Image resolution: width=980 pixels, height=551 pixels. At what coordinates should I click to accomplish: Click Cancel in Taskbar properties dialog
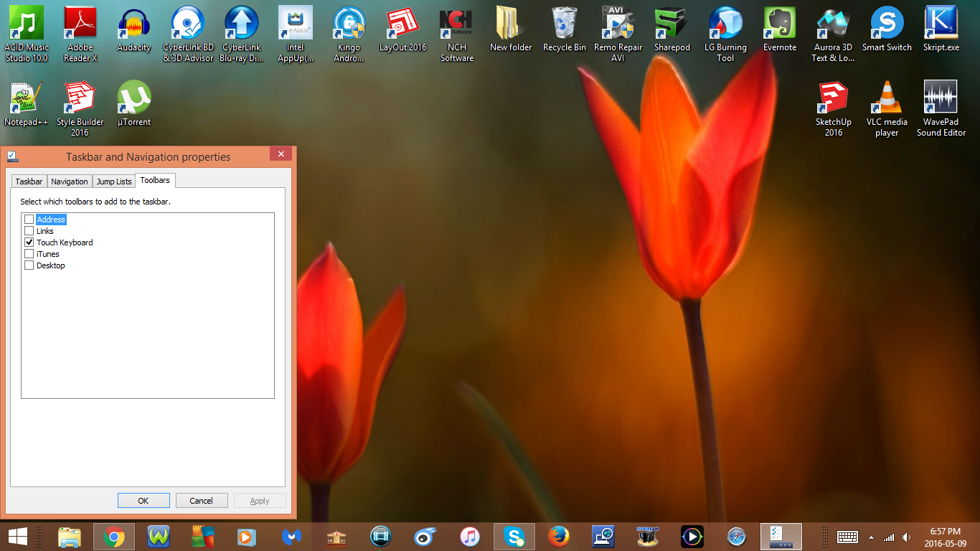pos(202,501)
